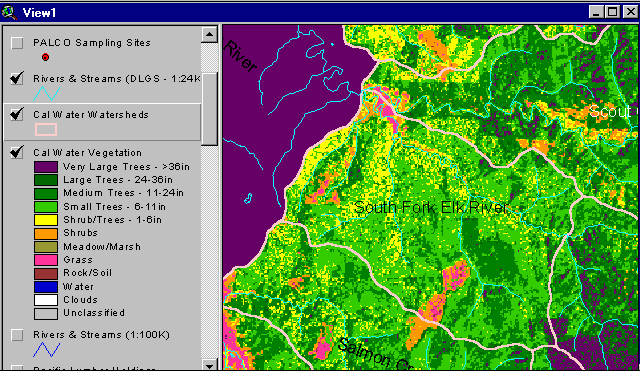This screenshot has height=371, width=640.
Task: Click the legend scrollbar down arrow
Action: coord(210,364)
